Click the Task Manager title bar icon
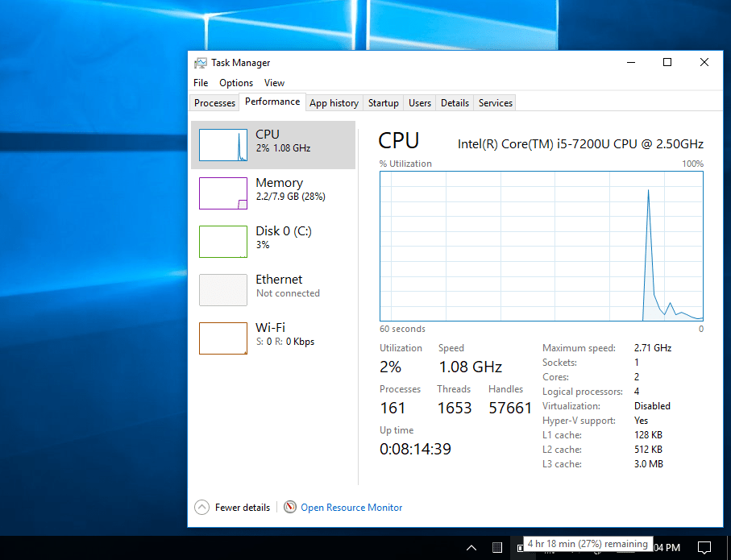The width and height of the screenshot is (731, 560). 201,63
